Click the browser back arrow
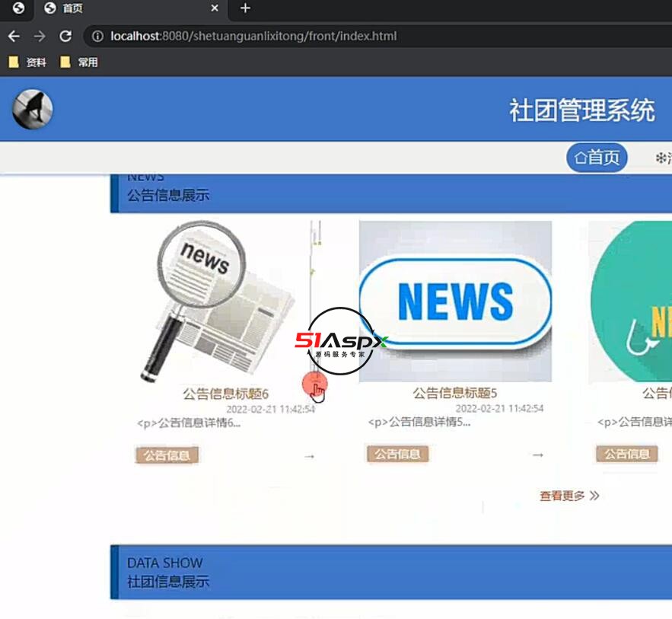672x619 pixels. pos(14,37)
